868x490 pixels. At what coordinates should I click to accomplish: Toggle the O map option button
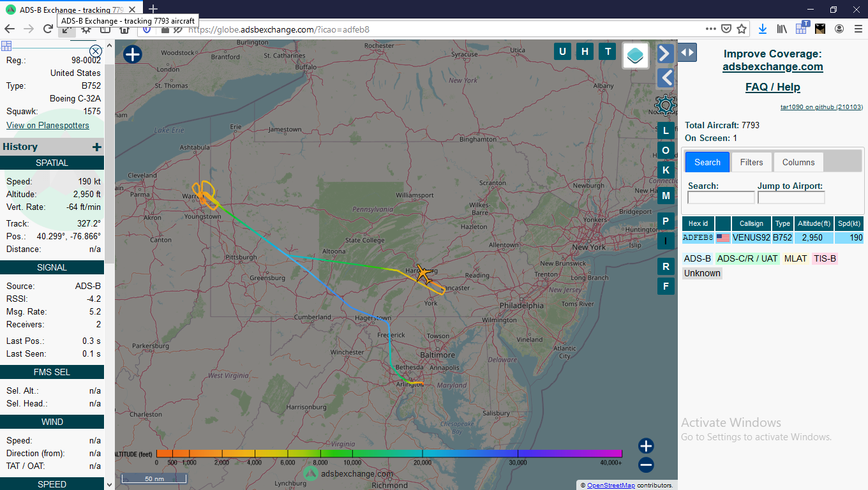click(666, 151)
